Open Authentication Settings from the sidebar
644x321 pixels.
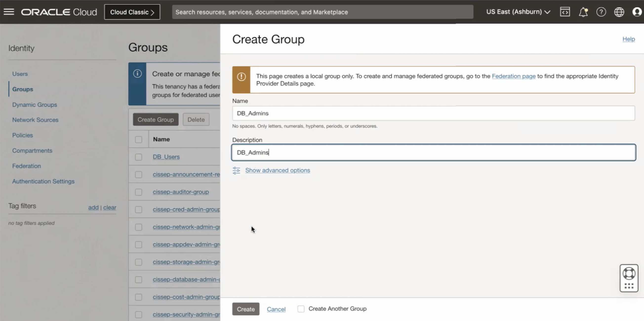click(x=43, y=181)
